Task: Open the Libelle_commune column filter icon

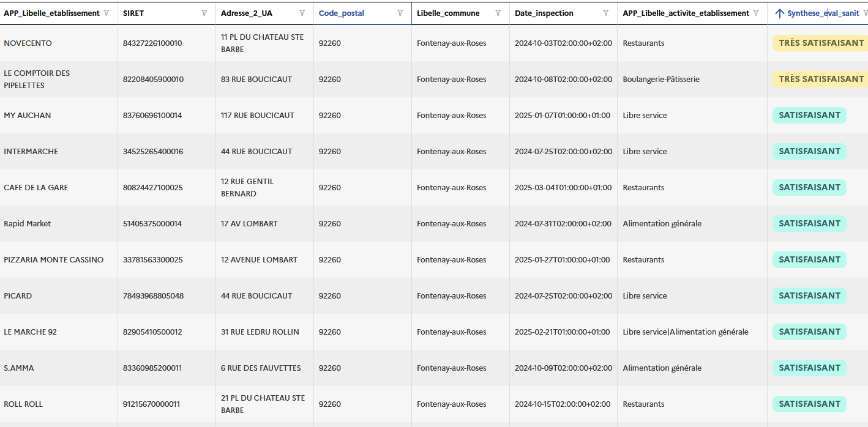Action: pyautogui.click(x=498, y=13)
